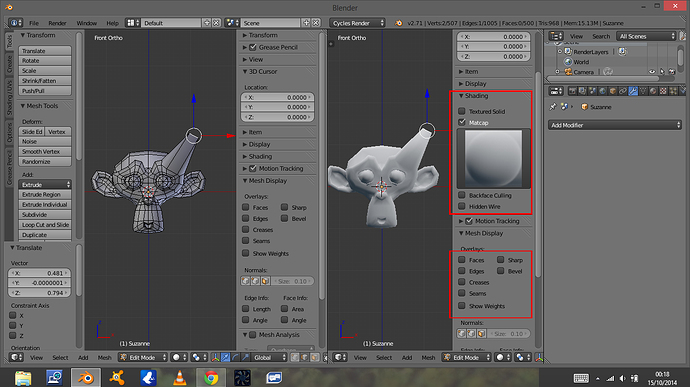Check the Length edge info checkbox

point(246,309)
